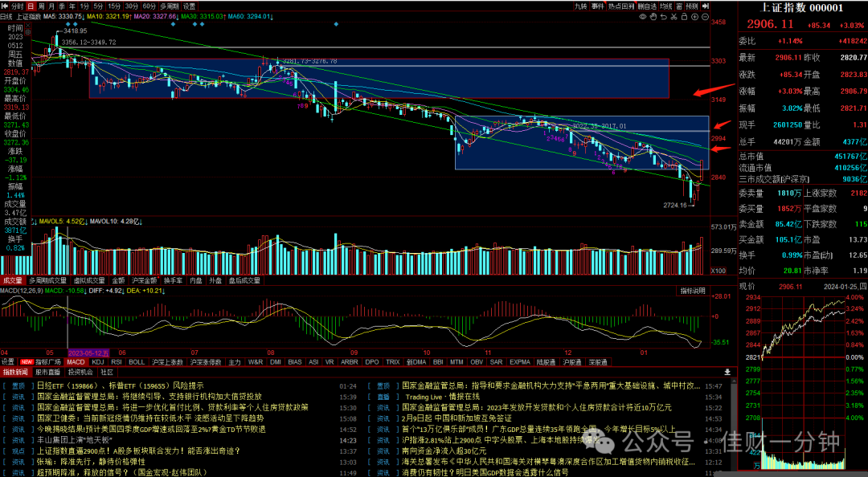The image size is (868, 477).
Task: Toggle the padlock lock icon on chart
Action: (684, 17)
